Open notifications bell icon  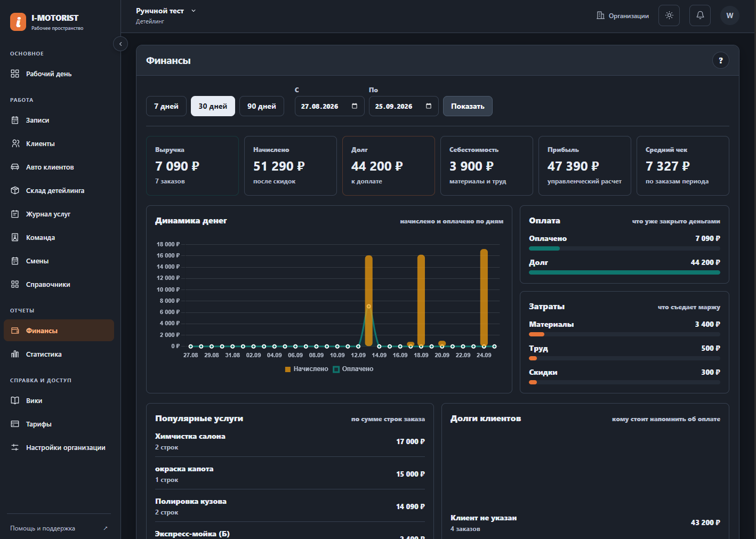[700, 15]
